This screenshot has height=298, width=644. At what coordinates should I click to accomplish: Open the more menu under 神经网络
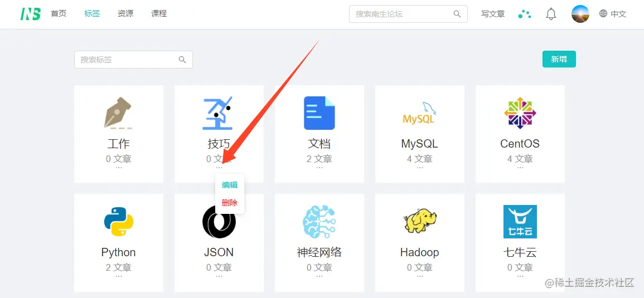(319, 276)
